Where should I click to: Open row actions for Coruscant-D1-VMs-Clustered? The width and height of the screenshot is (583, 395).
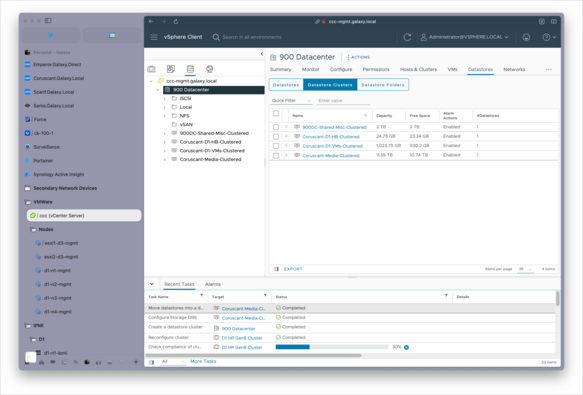click(x=286, y=146)
